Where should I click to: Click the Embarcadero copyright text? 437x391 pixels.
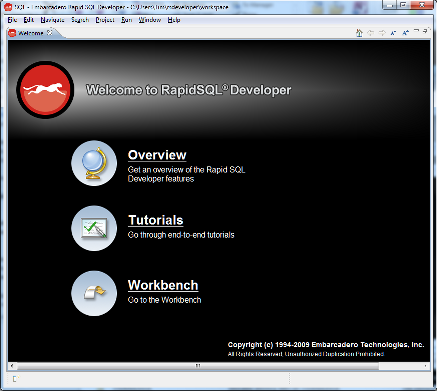coord(326,345)
